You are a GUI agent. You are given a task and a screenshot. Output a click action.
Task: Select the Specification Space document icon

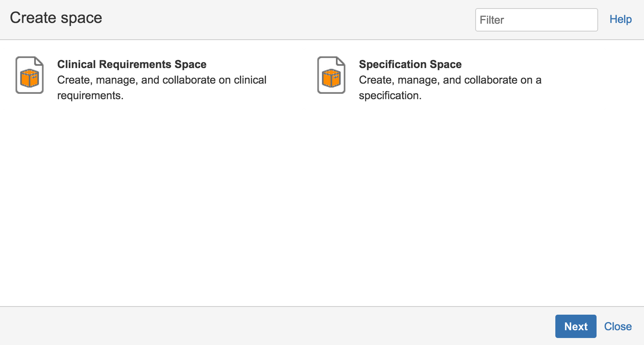point(331,75)
